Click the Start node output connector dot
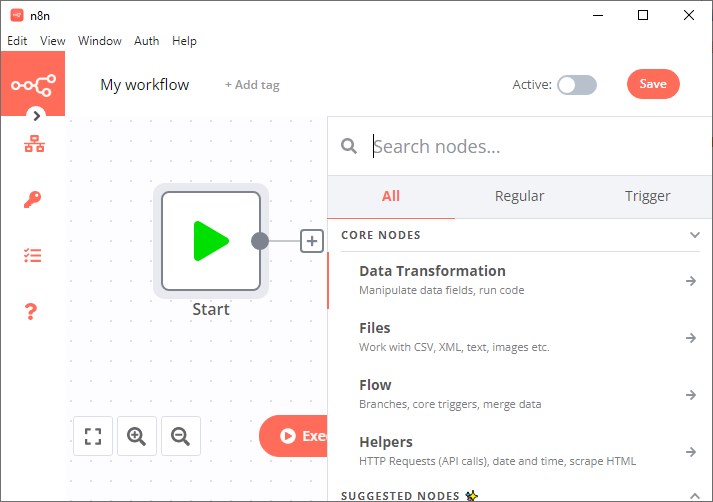Viewport: 713px width, 502px height. (260, 241)
